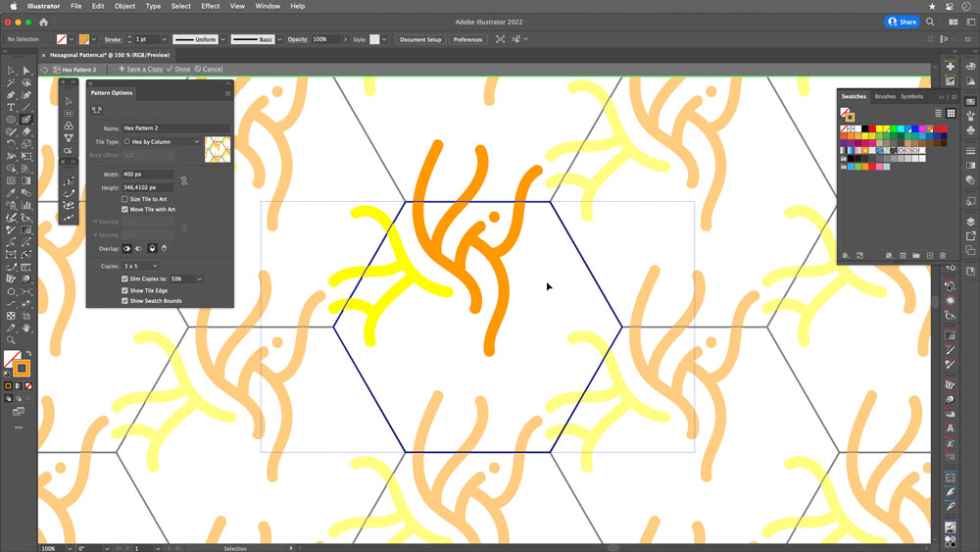This screenshot has height=552, width=980.
Task: Open the fill color dropdown in control bar
Action: [72, 39]
